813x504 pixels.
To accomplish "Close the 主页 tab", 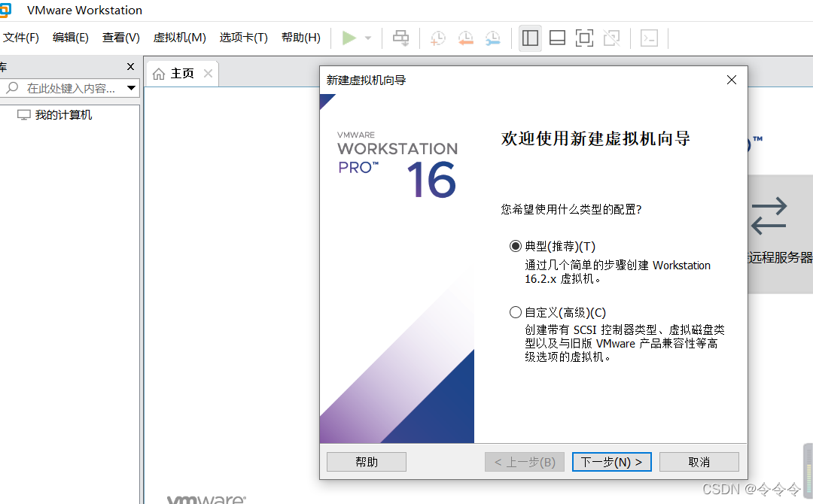I will (208, 74).
